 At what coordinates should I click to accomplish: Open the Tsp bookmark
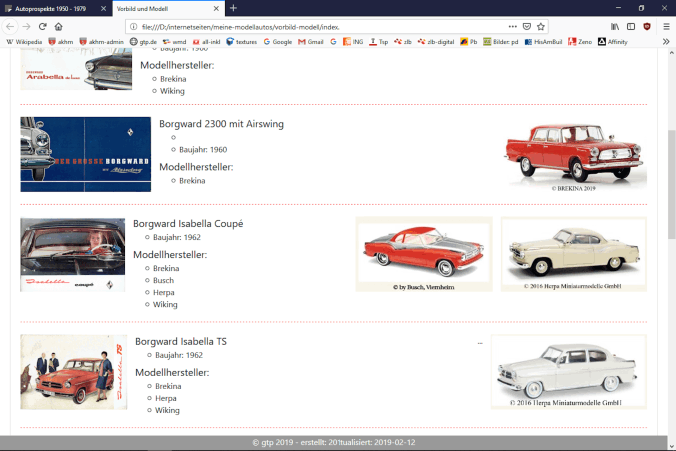pos(379,42)
